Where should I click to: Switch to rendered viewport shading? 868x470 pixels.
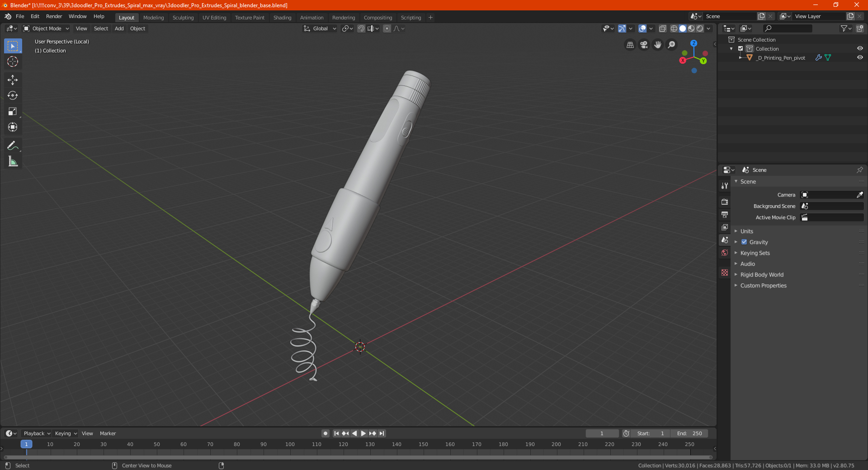click(x=700, y=28)
